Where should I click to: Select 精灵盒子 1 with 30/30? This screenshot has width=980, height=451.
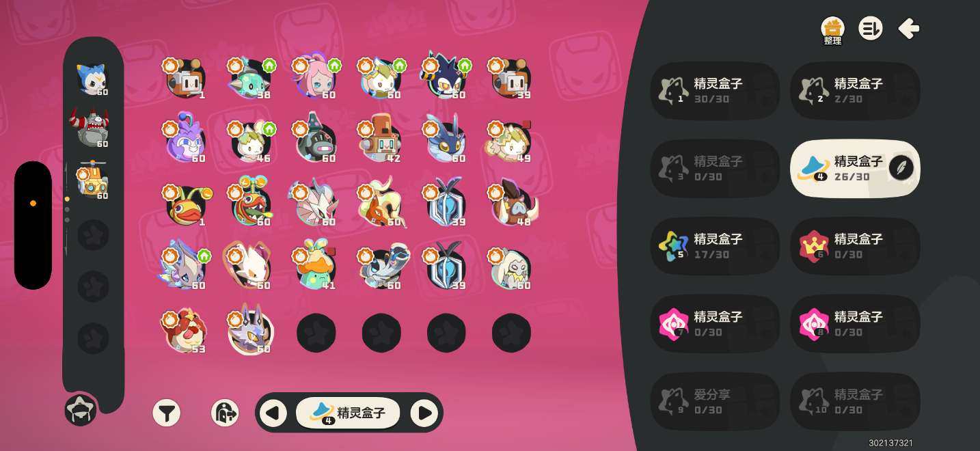point(715,91)
